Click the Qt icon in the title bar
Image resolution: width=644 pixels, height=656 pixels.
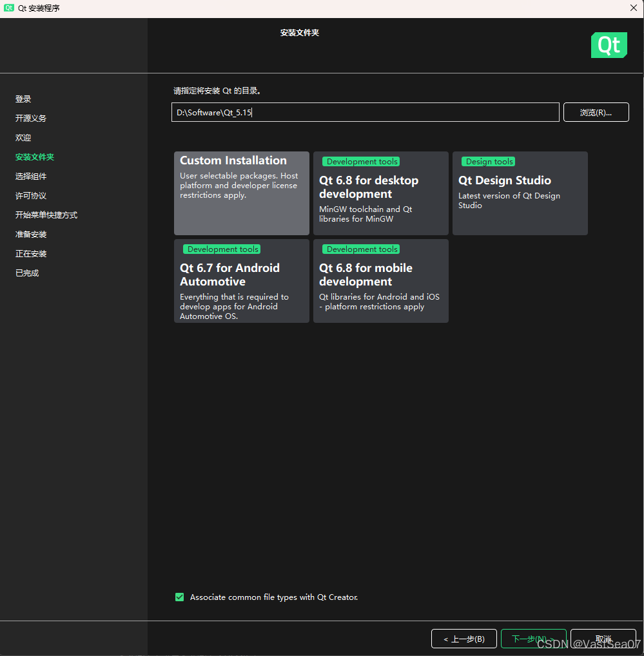[9, 8]
